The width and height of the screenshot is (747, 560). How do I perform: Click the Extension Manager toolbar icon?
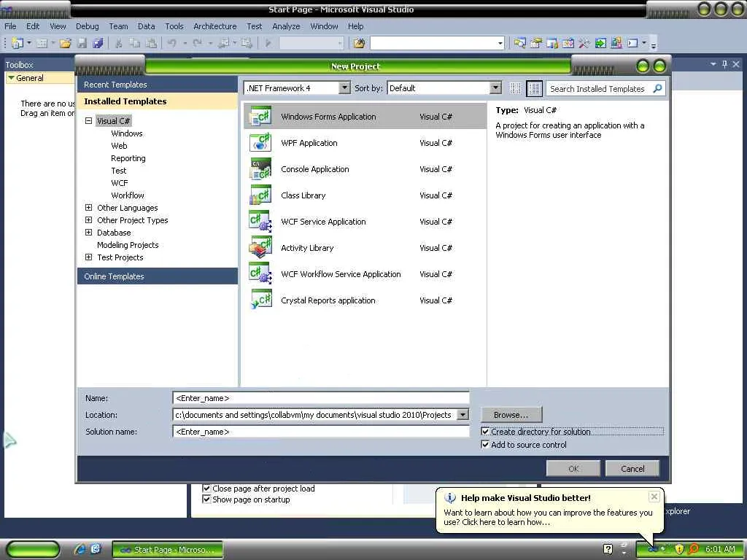[x=616, y=43]
